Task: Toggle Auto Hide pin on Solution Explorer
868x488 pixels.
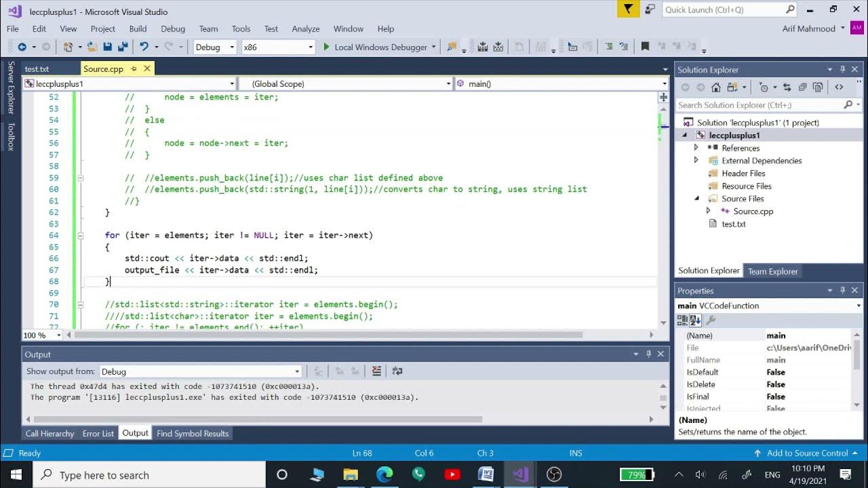Action: (843, 69)
